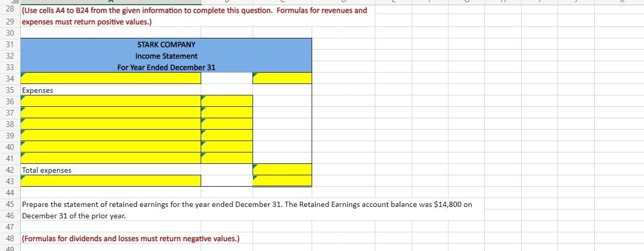644x251 pixels.
Task: Select the yellow revenue label cell in row 34
Action: (x=110, y=78)
